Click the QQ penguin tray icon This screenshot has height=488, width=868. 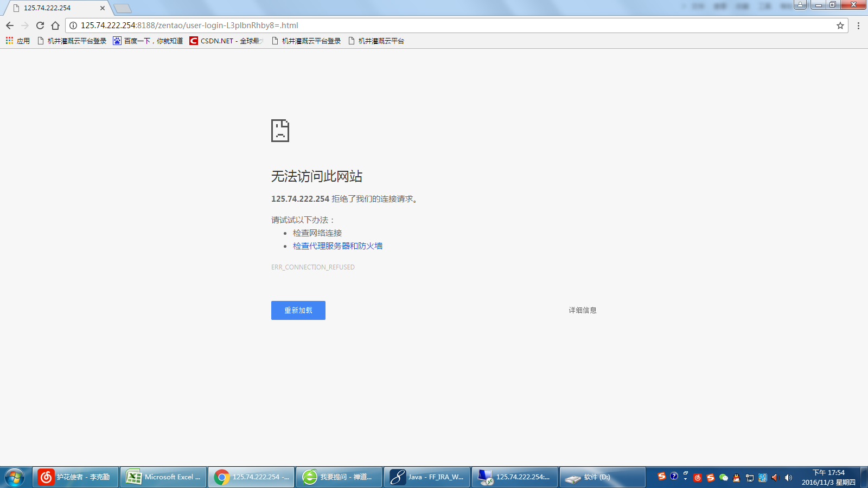tap(736, 478)
